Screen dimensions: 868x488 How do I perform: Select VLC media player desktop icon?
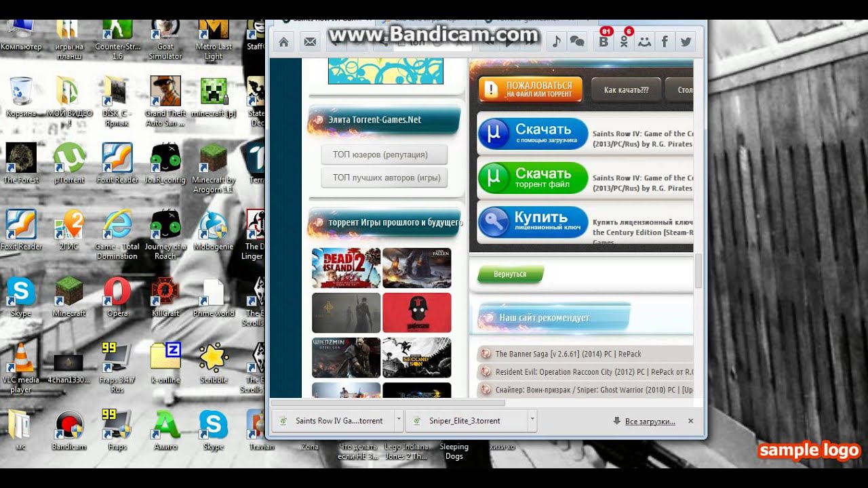tap(21, 368)
